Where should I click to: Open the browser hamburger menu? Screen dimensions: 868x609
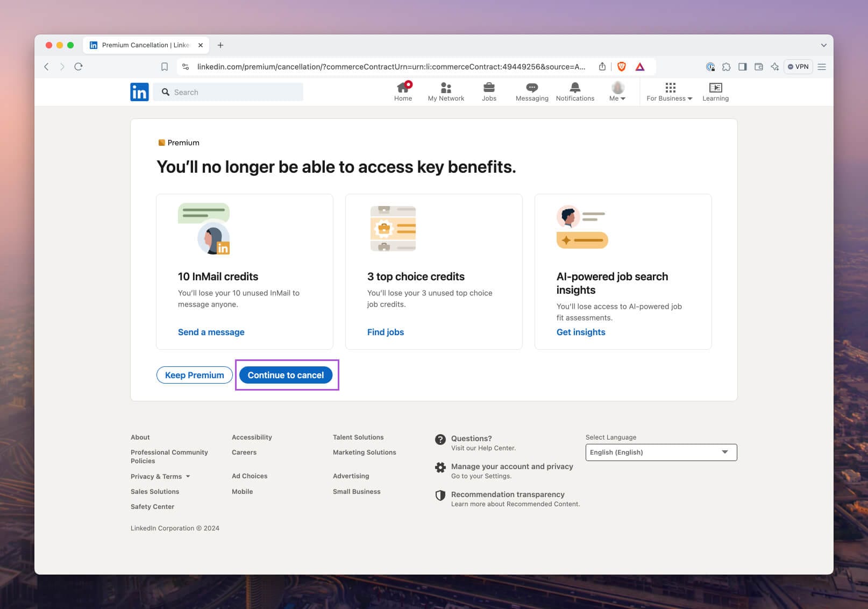[822, 67]
